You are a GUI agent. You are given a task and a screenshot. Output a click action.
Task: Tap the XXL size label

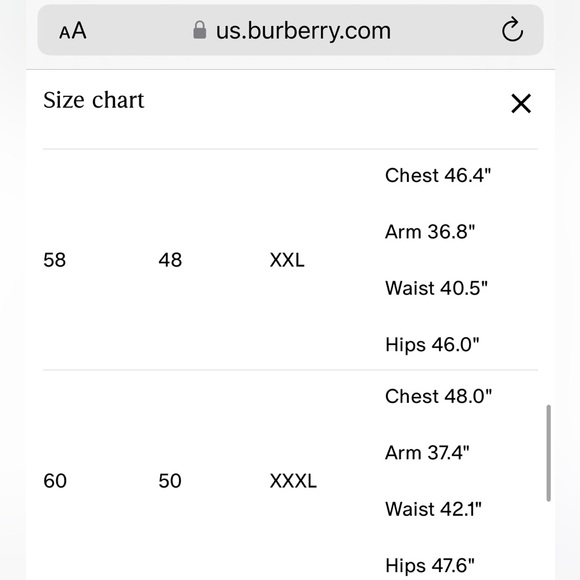pos(287,260)
